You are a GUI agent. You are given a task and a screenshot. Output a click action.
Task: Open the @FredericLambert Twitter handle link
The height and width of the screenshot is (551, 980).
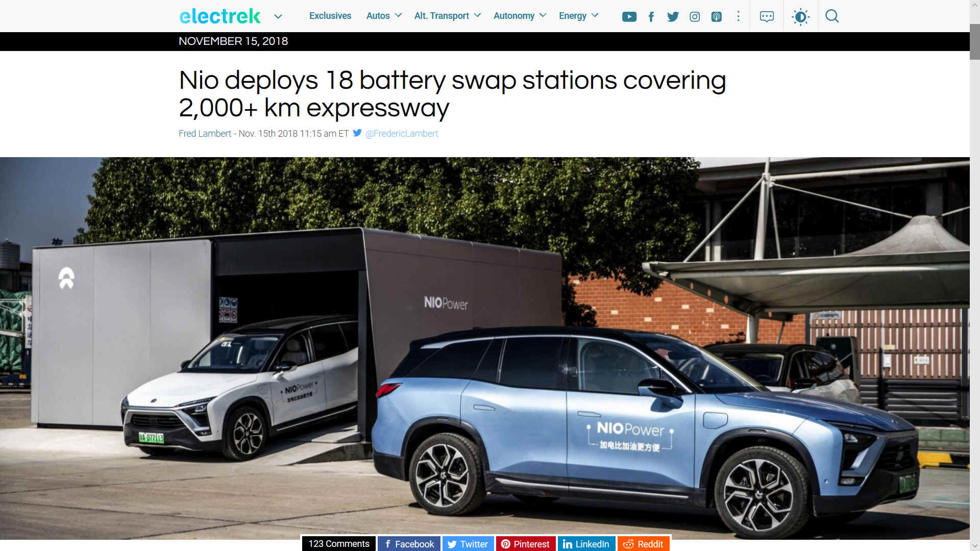(402, 134)
